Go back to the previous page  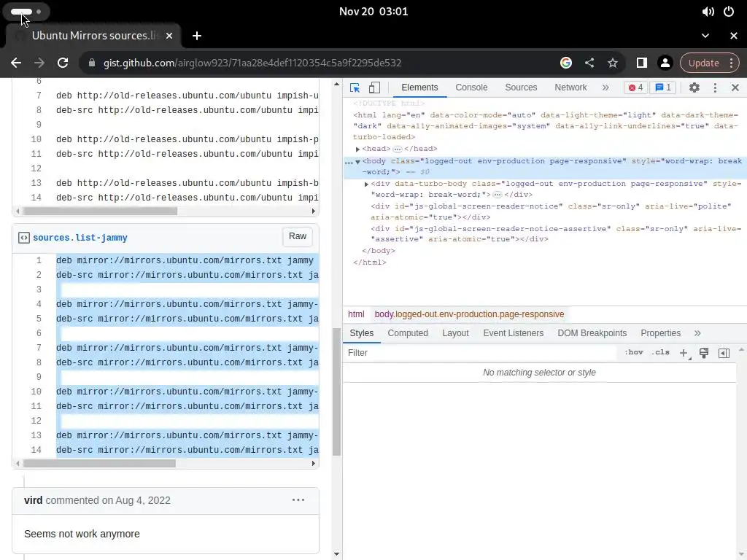pos(16,63)
